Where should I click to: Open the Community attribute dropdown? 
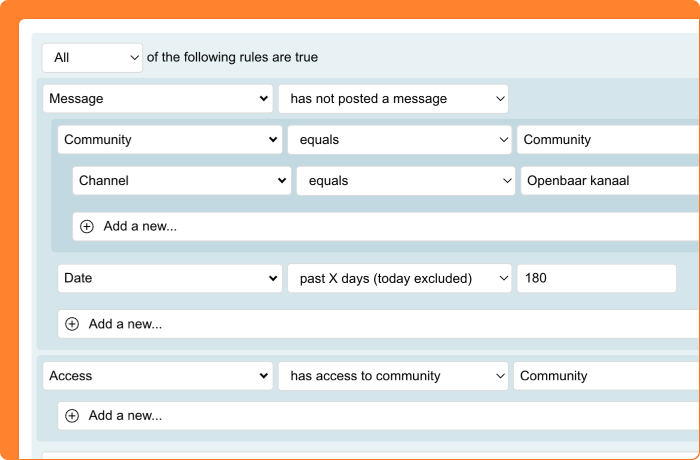[x=170, y=140]
